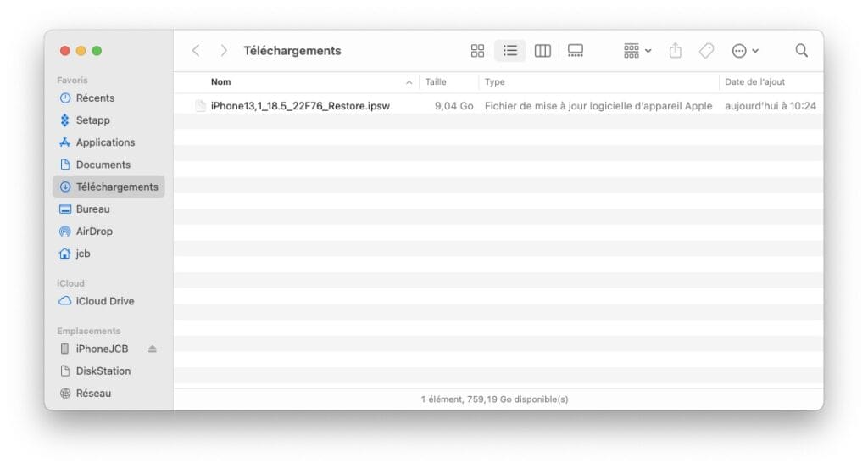Sort by the Taille column header
The image size is (868, 469).
click(436, 82)
